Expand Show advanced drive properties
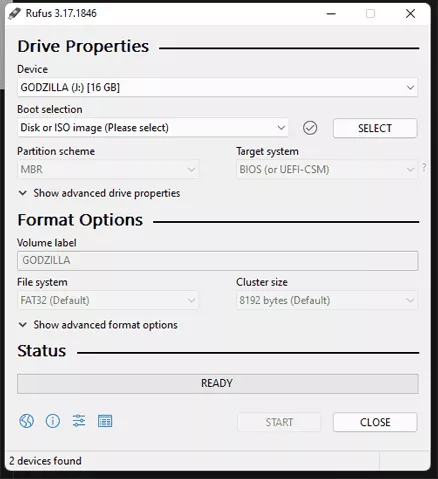The image size is (438, 479). pyautogui.click(x=99, y=193)
